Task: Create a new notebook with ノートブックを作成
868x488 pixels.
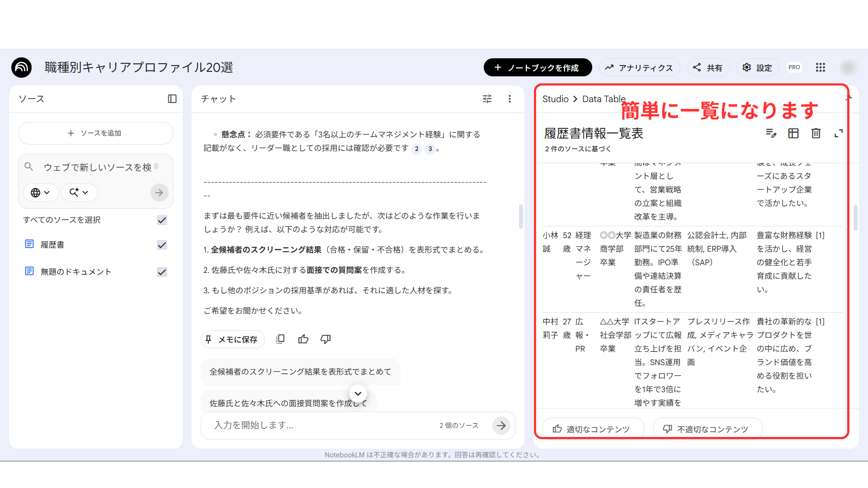Action: coord(538,67)
